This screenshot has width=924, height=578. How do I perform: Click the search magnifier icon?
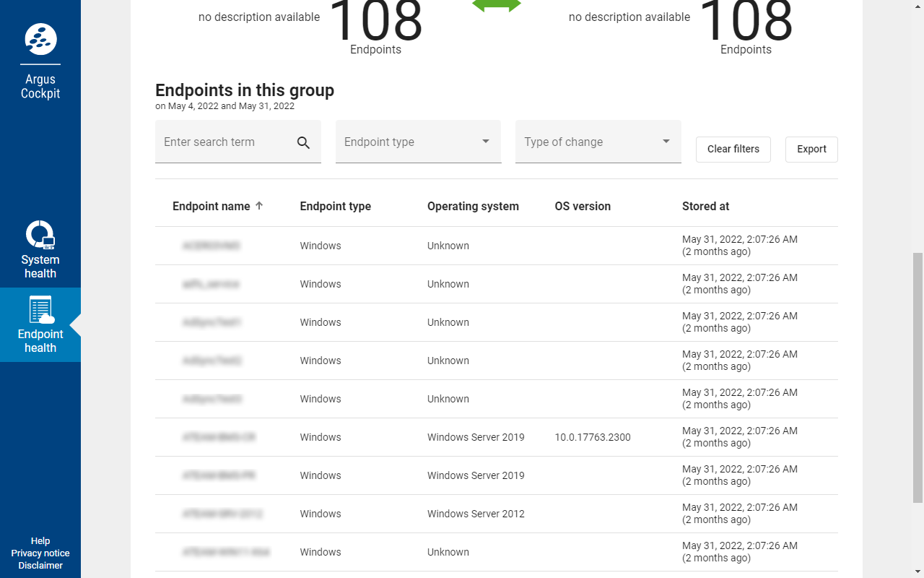[x=303, y=142]
